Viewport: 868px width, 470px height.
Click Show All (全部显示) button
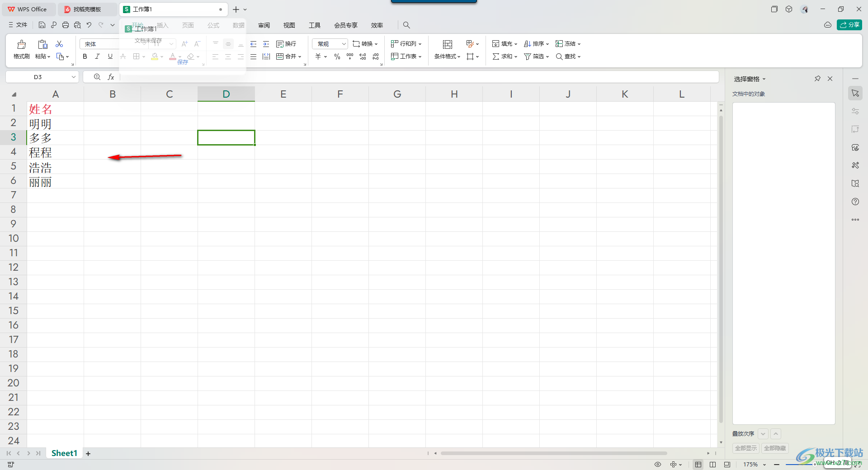746,448
